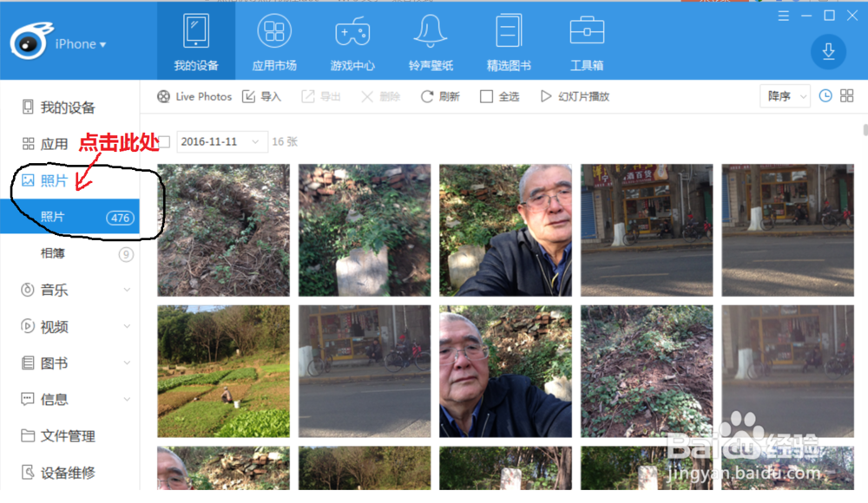Viewport: 868px width, 503px height.
Task: Switch to the 应用市场 tab
Action: coord(274,41)
